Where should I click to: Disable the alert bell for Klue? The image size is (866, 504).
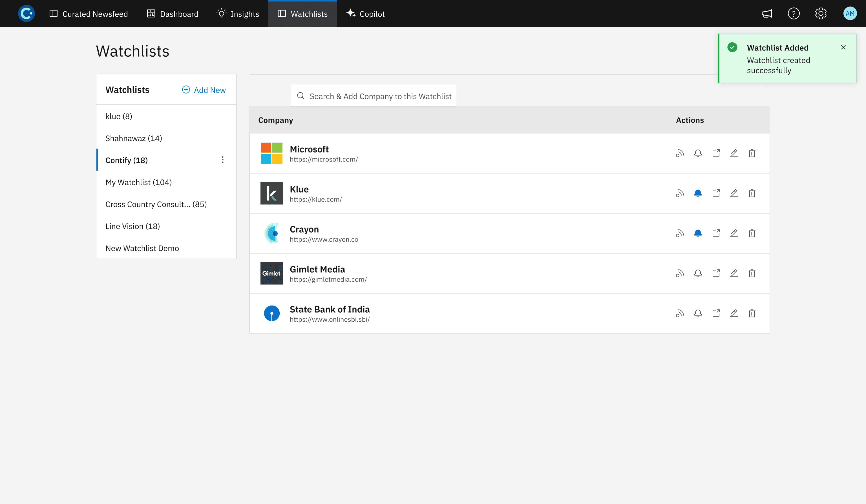click(x=698, y=193)
